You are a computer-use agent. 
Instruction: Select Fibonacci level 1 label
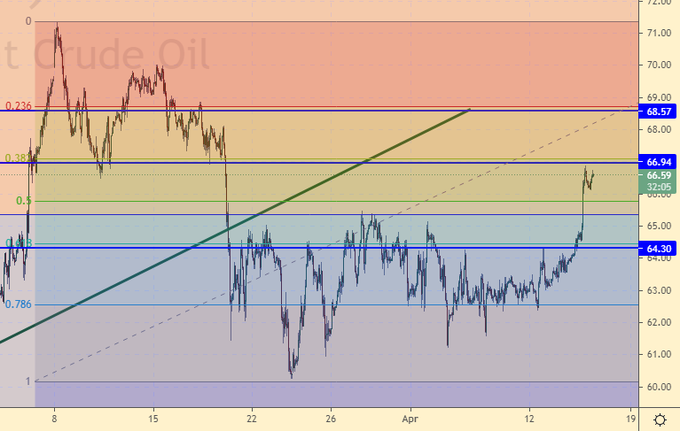point(27,381)
